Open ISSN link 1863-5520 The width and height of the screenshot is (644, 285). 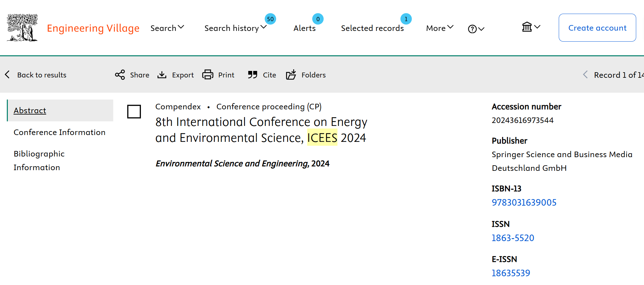tap(513, 238)
